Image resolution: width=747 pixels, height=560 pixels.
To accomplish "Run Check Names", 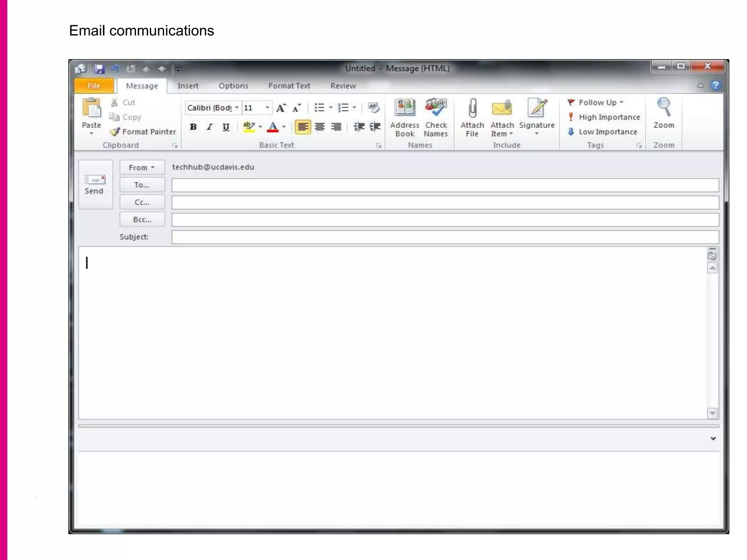I will tap(436, 117).
